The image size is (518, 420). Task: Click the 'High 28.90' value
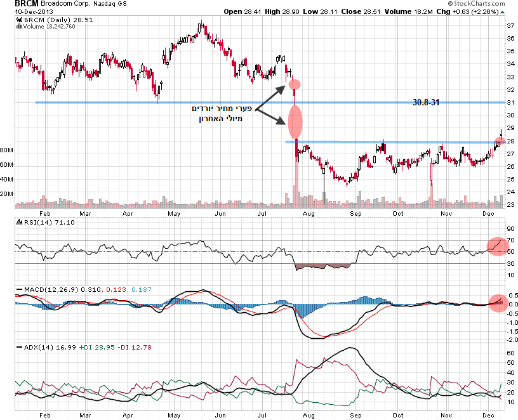pos(282,11)
